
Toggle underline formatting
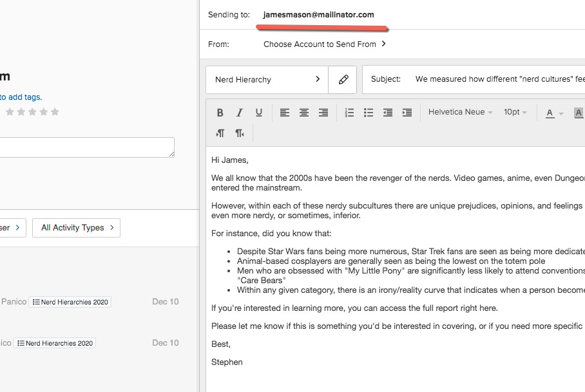click(x=258, y=113)
